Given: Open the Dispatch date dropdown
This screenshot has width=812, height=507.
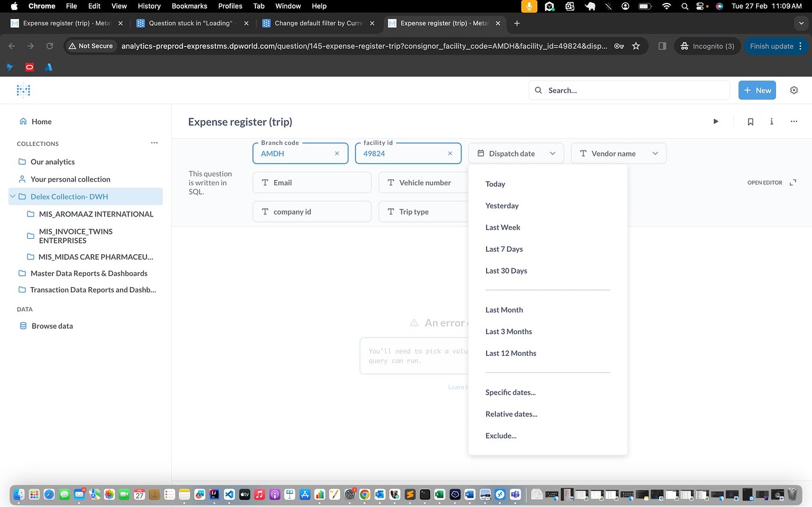Looking at the screenshot, I should click(x=516, y=154).
